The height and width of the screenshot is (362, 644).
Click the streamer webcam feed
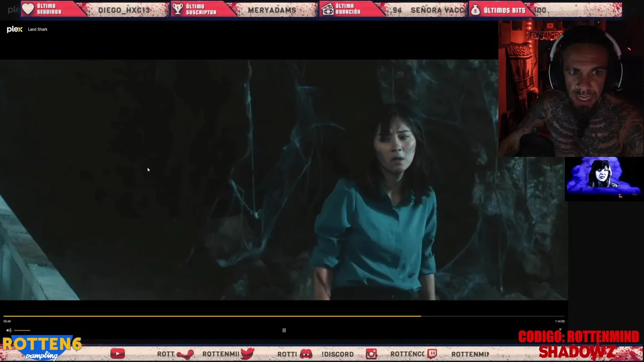click(x=571, y=88)
